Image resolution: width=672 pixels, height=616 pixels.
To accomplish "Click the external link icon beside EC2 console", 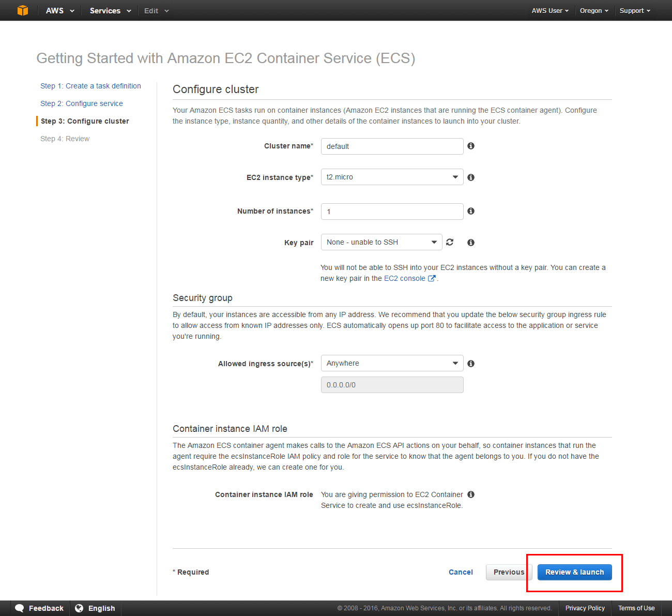I will [432, 278].
